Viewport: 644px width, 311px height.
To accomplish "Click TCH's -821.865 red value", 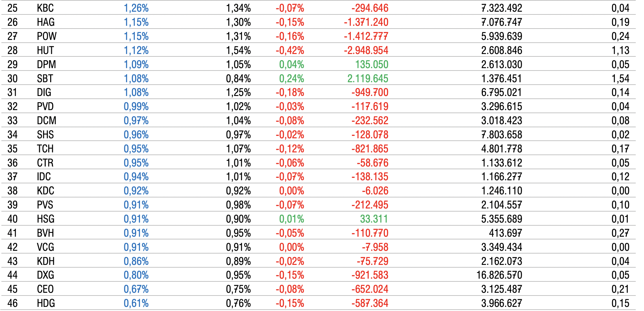I will 370,149.
